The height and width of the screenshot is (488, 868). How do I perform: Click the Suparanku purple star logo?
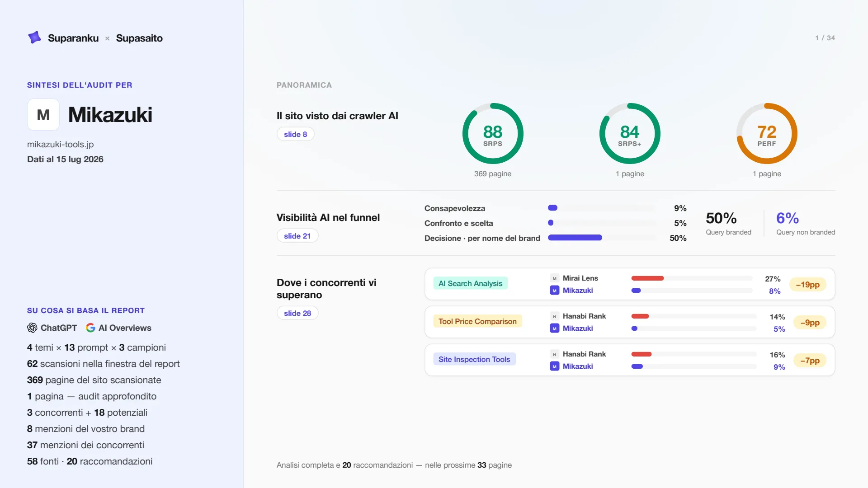tap(34, 38)
